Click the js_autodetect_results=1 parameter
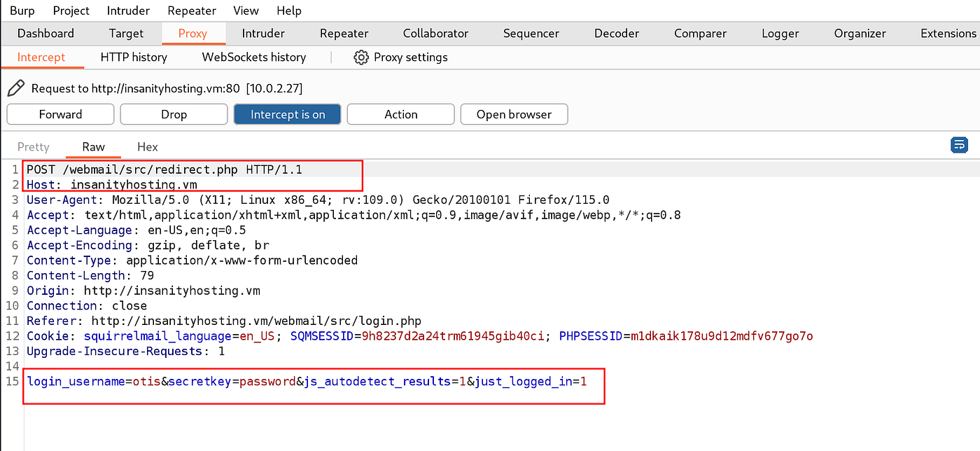This screenshot has width=980, height=451. [385, 382]
